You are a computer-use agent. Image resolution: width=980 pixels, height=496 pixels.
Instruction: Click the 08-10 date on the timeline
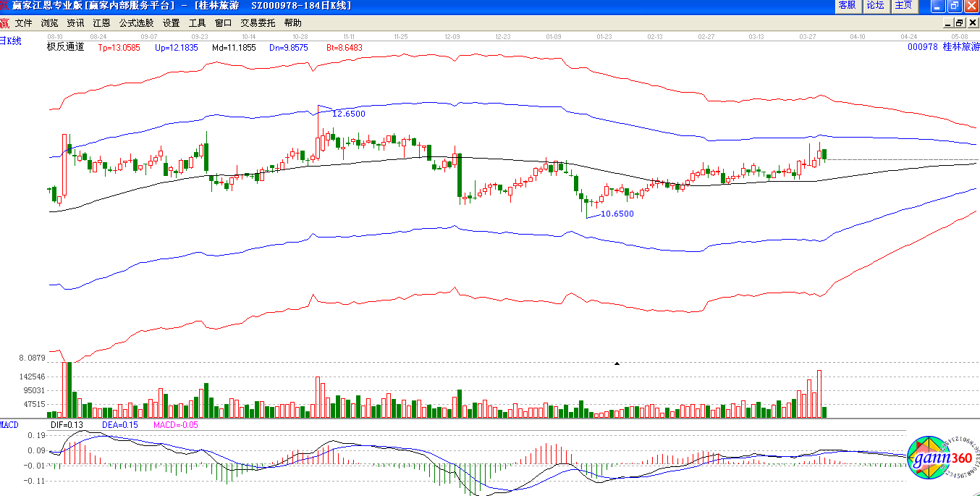pos(55,35)
